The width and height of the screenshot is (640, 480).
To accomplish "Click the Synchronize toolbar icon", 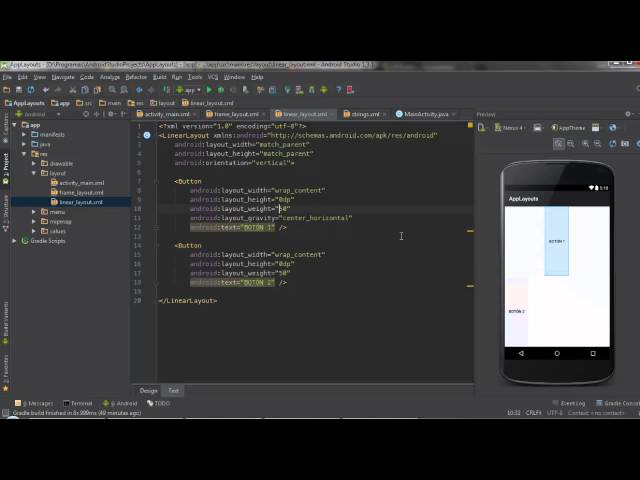I will (x=31, y=90).
